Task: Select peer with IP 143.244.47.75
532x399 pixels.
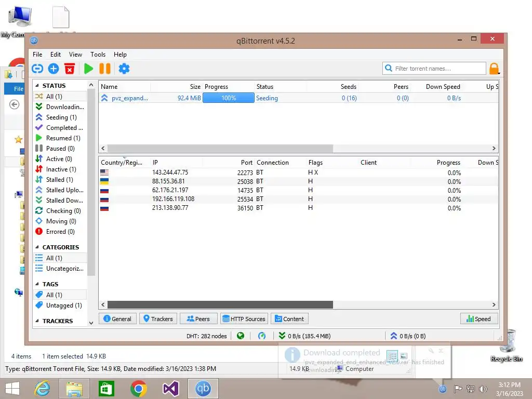Action: tap(299, 172)
